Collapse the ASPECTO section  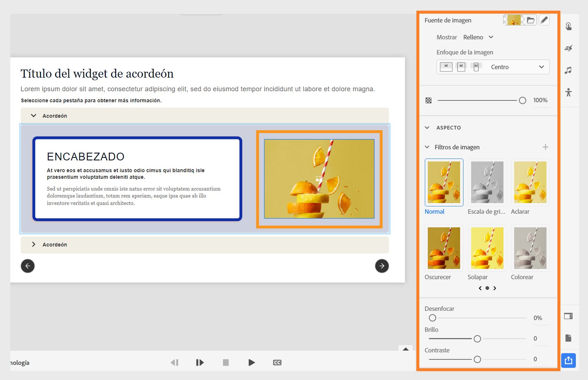(427, 128)
